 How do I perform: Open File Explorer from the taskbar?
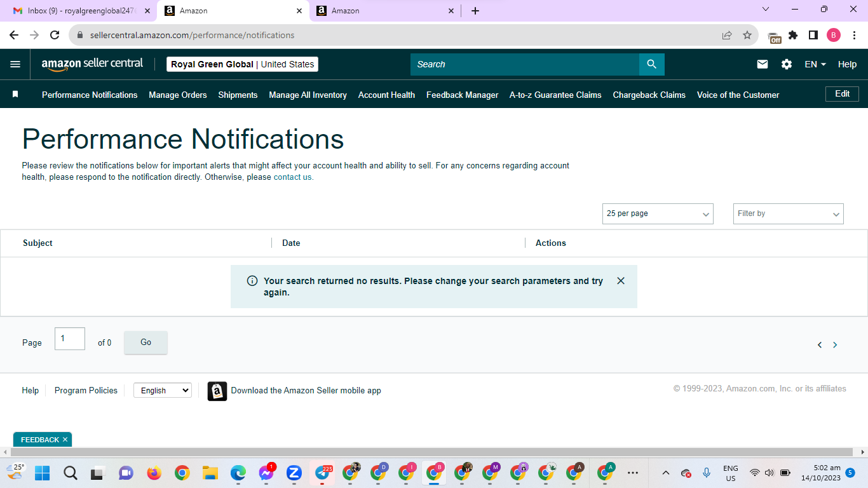210,473
